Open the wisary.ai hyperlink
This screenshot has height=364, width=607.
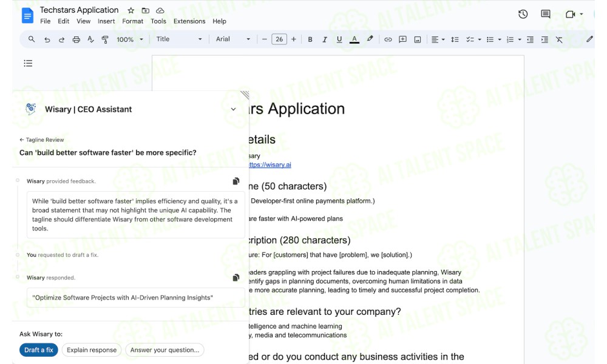[270, 165]
